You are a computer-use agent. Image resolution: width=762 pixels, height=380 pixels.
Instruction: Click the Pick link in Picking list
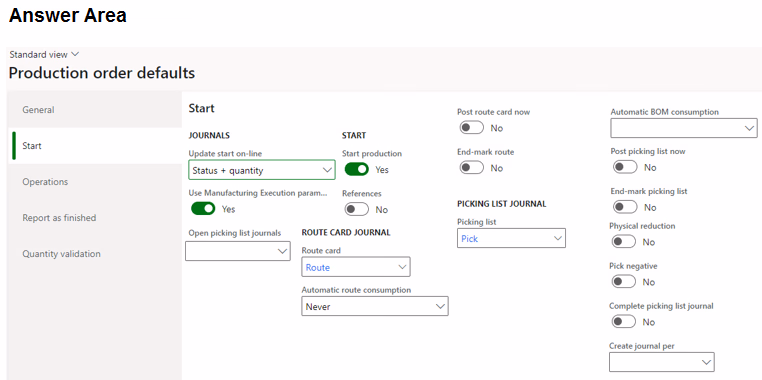(x=469, y=239)
